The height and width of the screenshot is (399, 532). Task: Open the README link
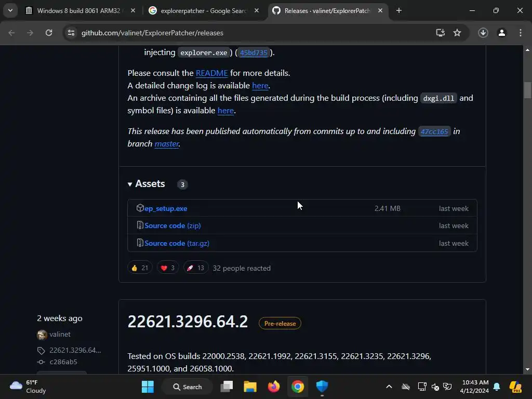click(x=212, y=73)
